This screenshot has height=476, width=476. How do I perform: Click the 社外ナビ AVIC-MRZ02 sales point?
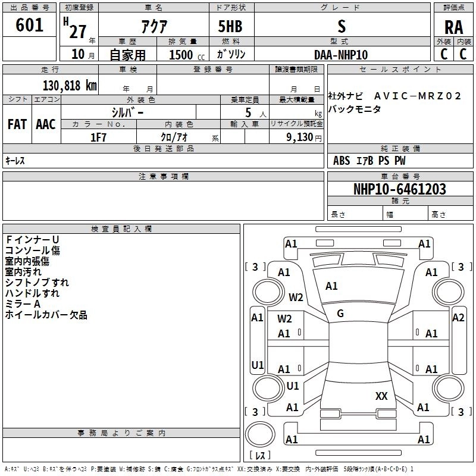[394, 96]
